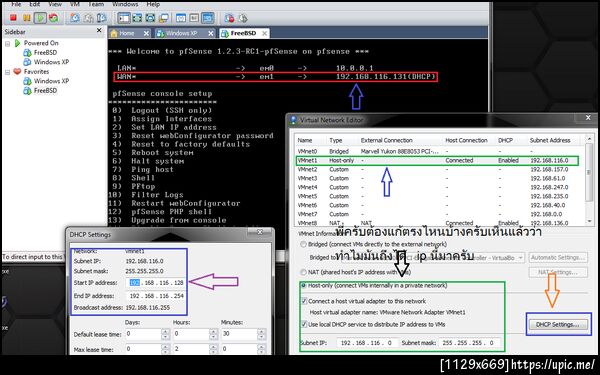Select the summary view toolbar icon
Viewport: 600px width, 375px height.
tap(181, 18)
